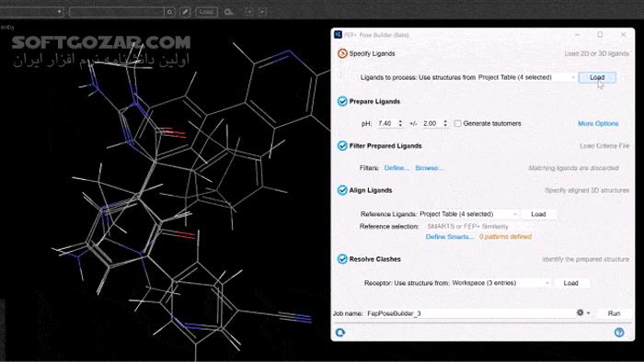Click the search magnifier icon in the top toolbar

(x=169, y=12)
